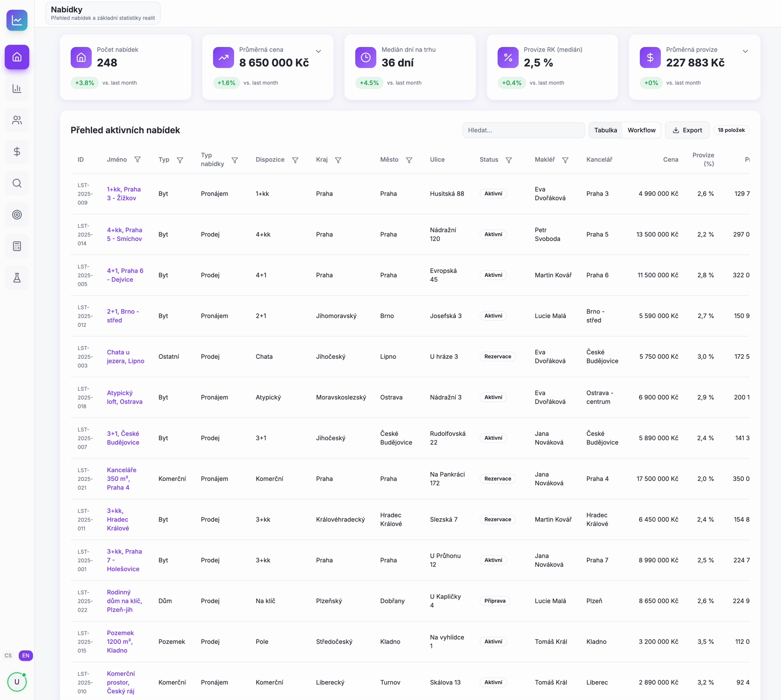
Task: Select the search icon in the sidebar
Action: (17, 183)
